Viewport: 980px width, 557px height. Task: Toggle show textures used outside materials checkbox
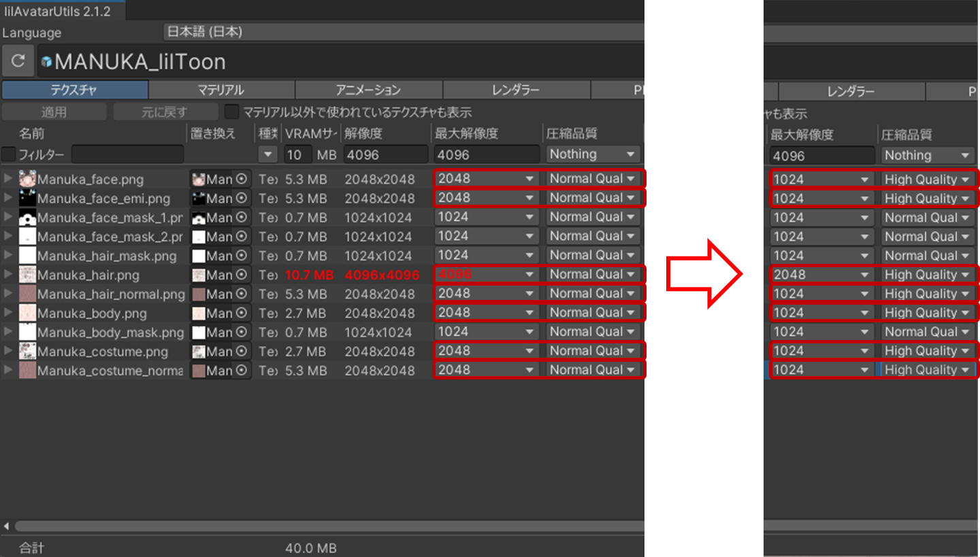coord(232,112)
